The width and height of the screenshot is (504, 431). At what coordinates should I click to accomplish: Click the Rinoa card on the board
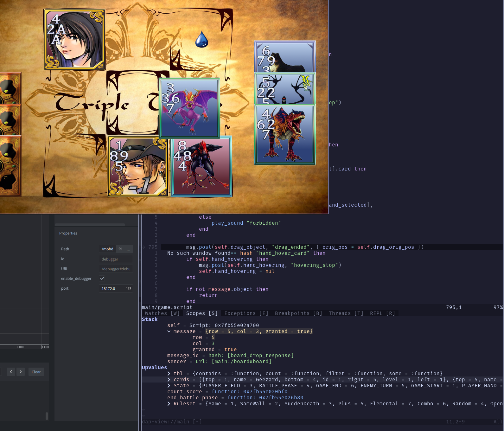click(x=74, y=39)
